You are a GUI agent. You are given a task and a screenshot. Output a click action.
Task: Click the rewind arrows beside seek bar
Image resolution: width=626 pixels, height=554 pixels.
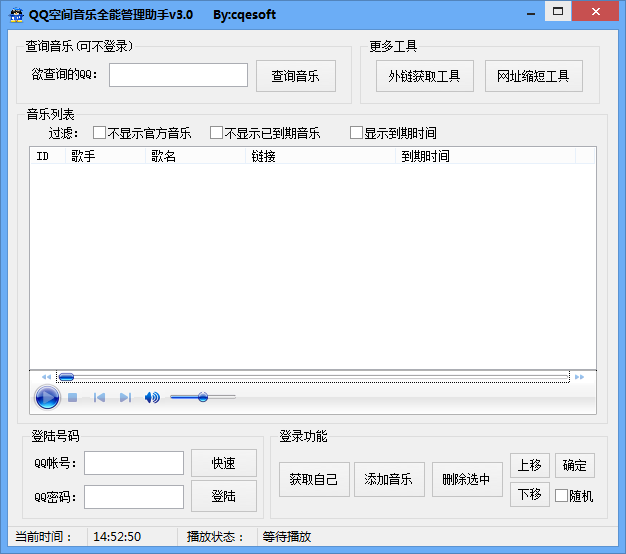(46, 377)
